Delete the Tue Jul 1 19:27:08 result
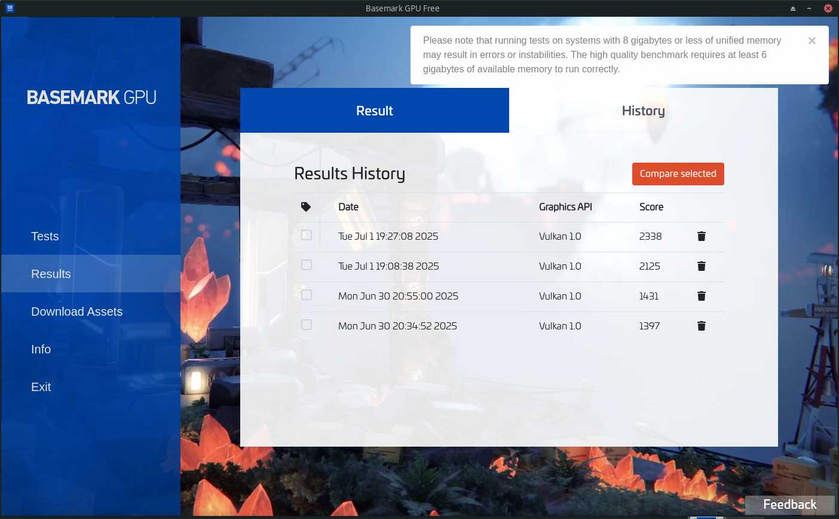 coord(701,236)
